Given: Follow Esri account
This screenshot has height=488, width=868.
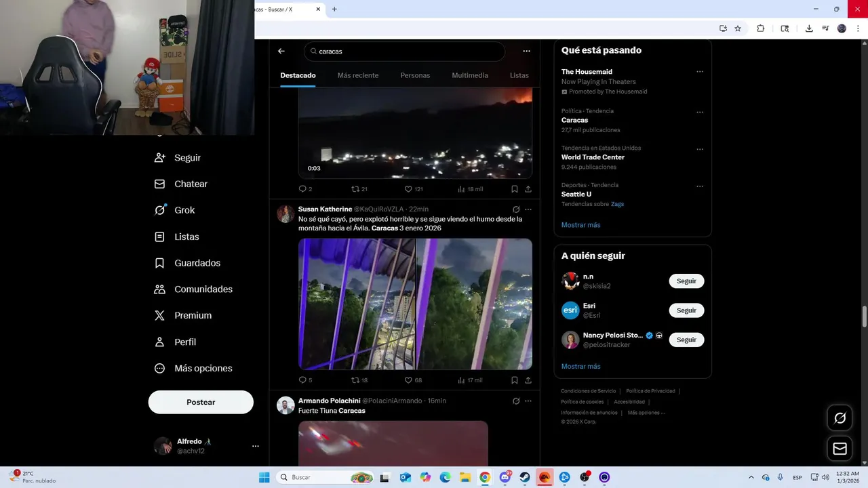Looking at the screenshot, I should tap(686, 310).
